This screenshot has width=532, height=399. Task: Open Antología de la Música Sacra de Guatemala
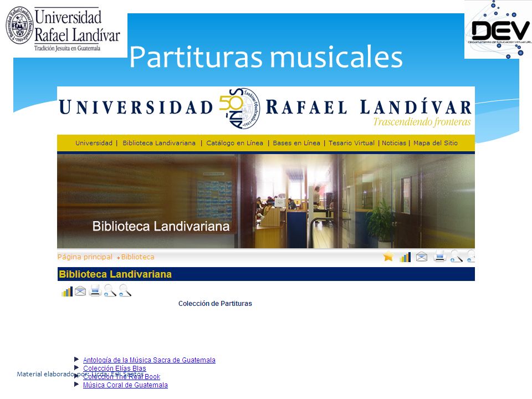pos(149,360)
